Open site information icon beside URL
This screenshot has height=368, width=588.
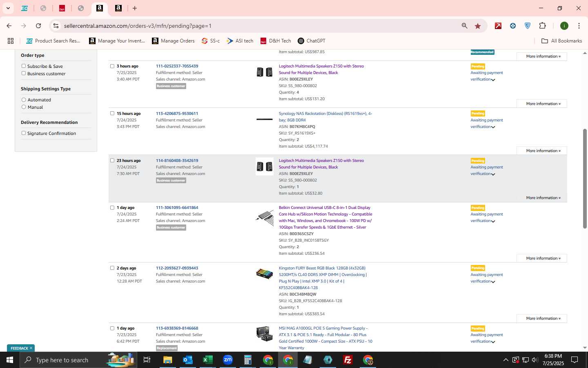tap(56, 26)
